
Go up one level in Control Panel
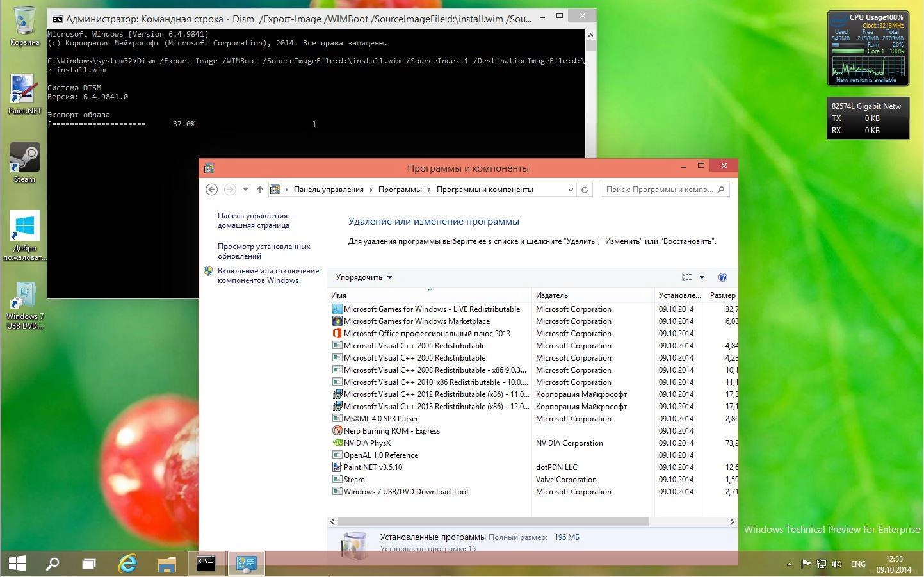click(259, 190)
